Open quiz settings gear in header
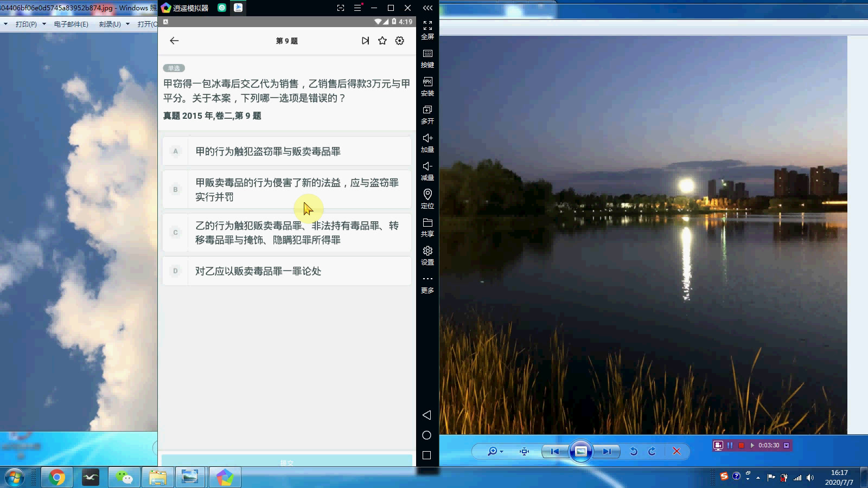The image size is (868, 488). [x=400, y=41]
